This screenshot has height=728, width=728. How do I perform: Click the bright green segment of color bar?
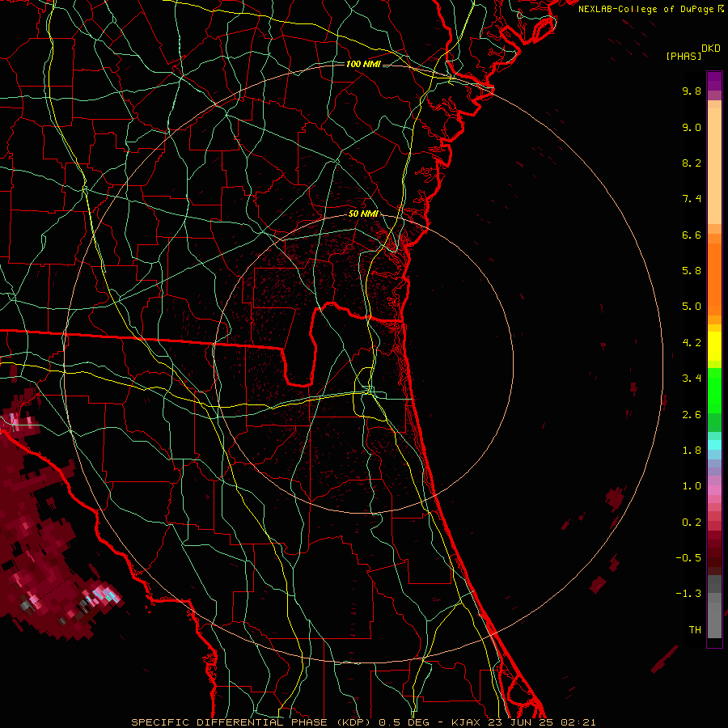[x=714, y=391]
